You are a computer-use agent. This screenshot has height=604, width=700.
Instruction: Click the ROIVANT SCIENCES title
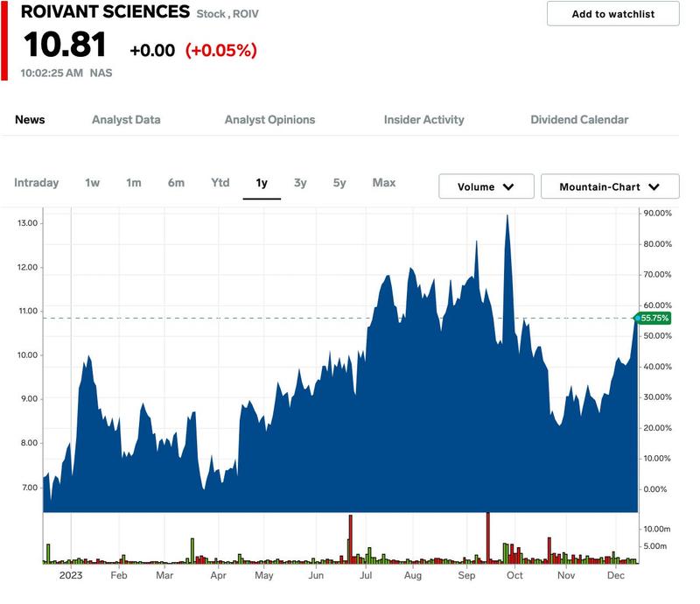pyautogui.click(x=105, y=11)
